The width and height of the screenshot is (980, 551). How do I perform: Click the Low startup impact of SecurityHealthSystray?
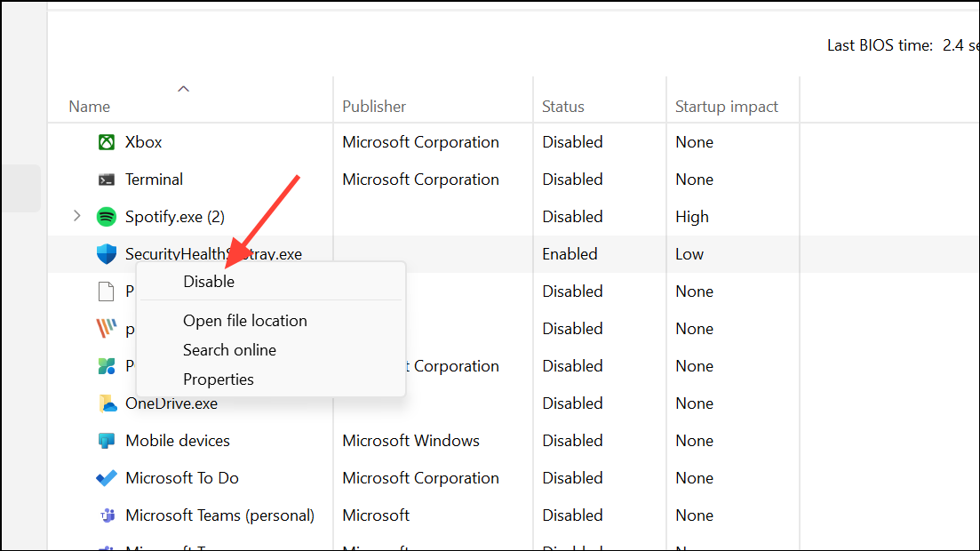689,254
